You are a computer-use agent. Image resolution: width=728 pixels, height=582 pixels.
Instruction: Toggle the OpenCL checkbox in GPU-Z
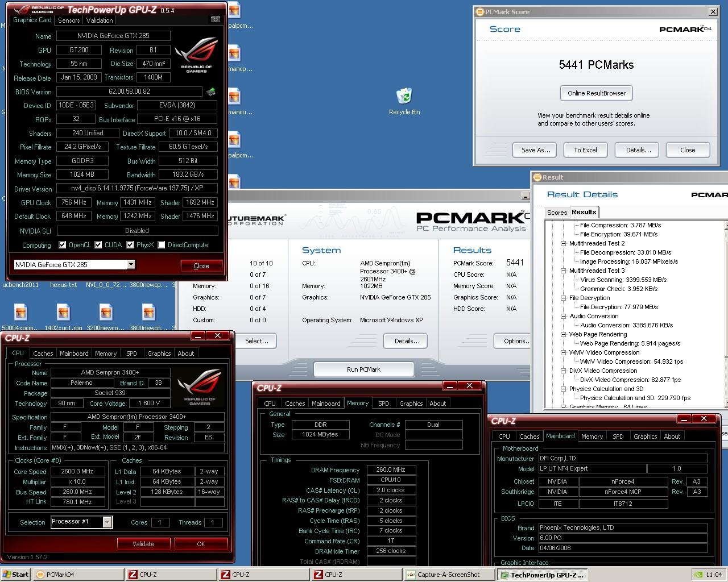63,245
